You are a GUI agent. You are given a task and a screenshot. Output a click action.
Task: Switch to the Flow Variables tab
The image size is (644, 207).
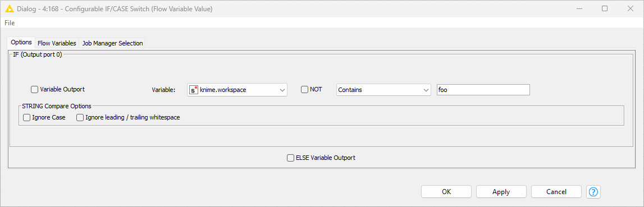(x=57, y=43)
